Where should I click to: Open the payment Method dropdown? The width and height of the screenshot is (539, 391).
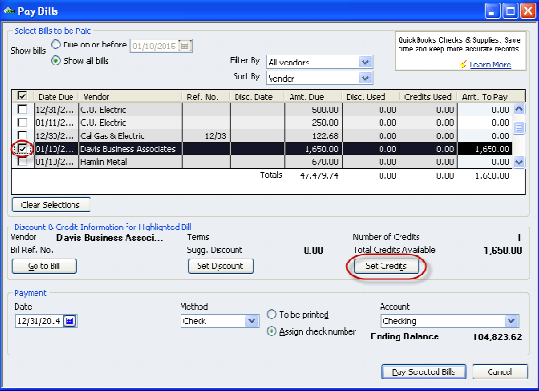point(252,321)
